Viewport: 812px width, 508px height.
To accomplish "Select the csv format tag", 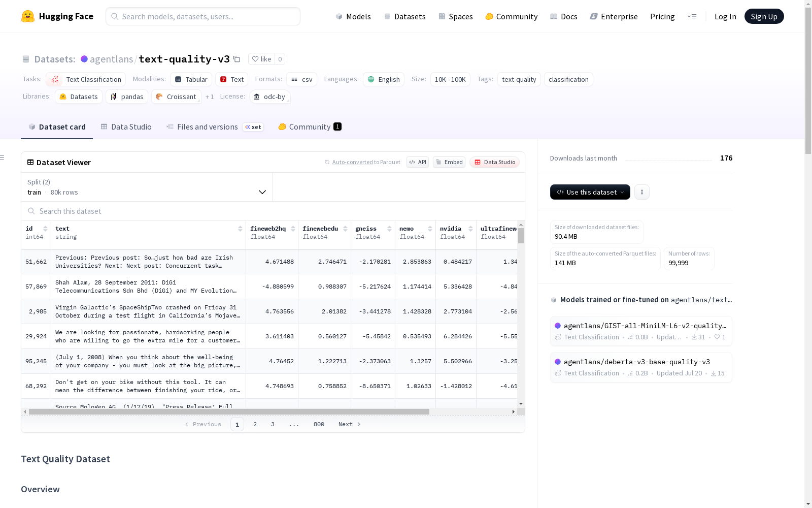I will pyautogui.click(x=301, y=79).
